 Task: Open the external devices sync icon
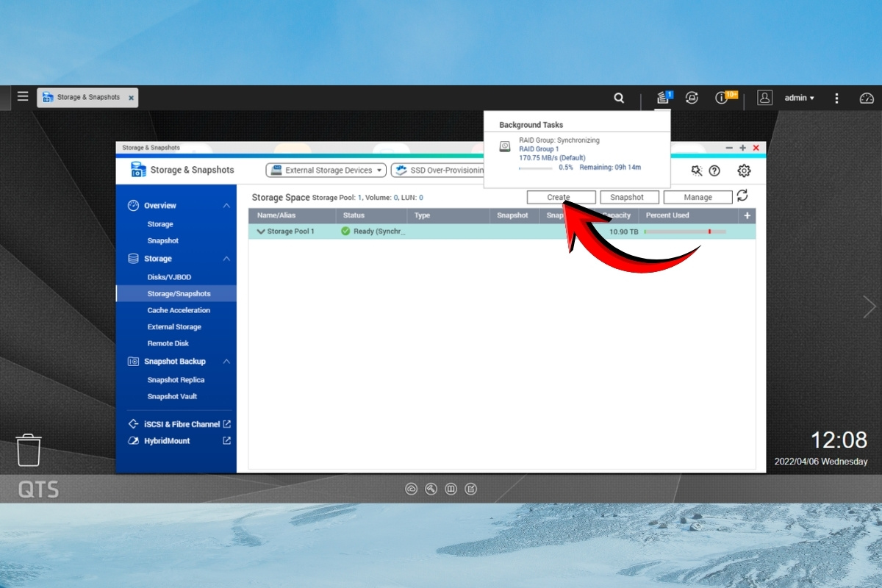coord(692,98)
